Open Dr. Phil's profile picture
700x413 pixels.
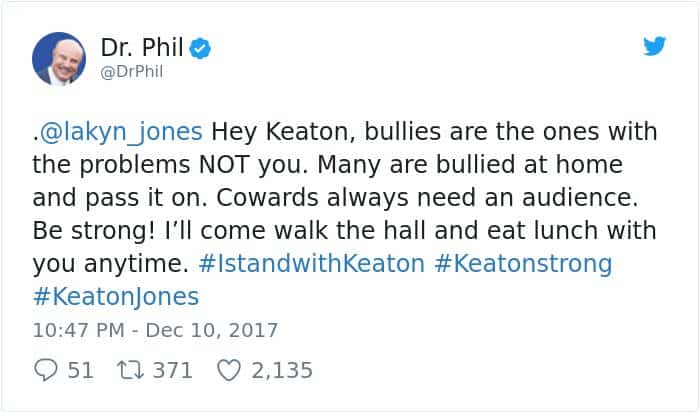58,58
